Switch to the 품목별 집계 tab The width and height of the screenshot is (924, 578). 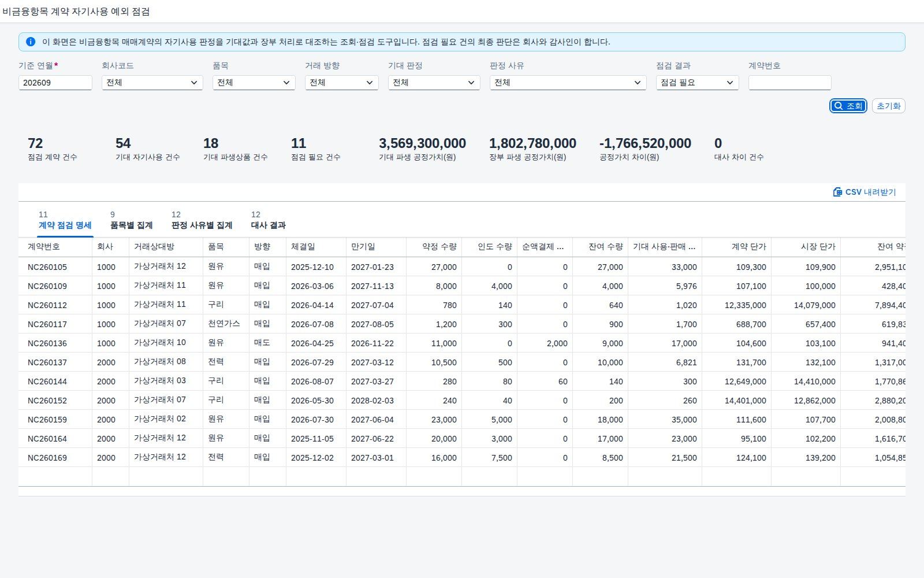click(131, 220)
